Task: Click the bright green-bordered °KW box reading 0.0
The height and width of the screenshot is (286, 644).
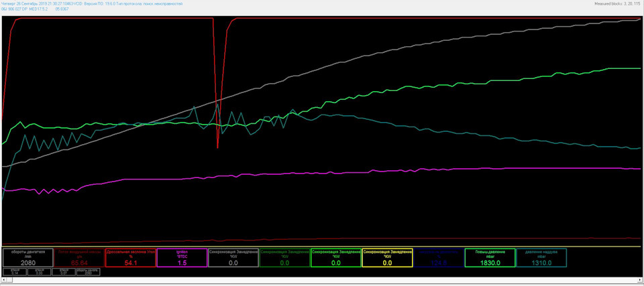Action: coord(336,258)
